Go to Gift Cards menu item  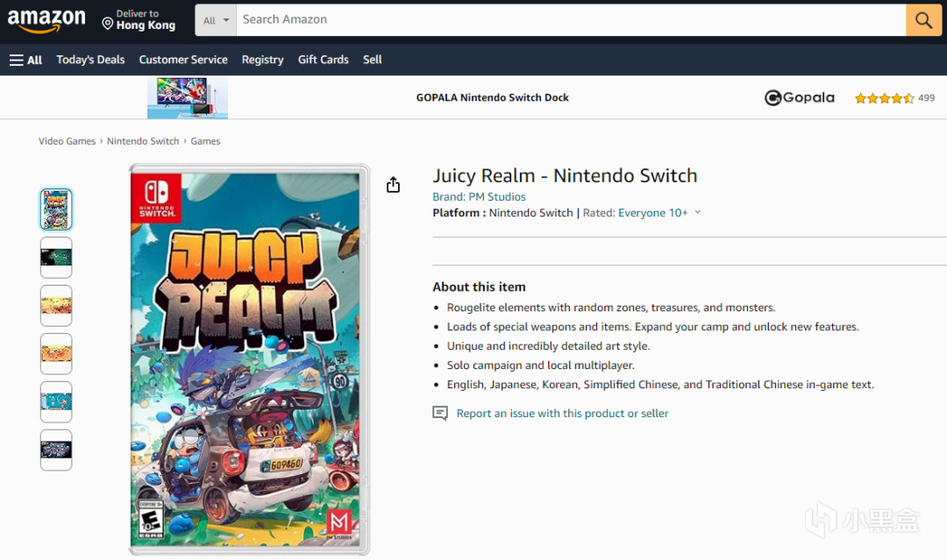(x=323, y=60)
